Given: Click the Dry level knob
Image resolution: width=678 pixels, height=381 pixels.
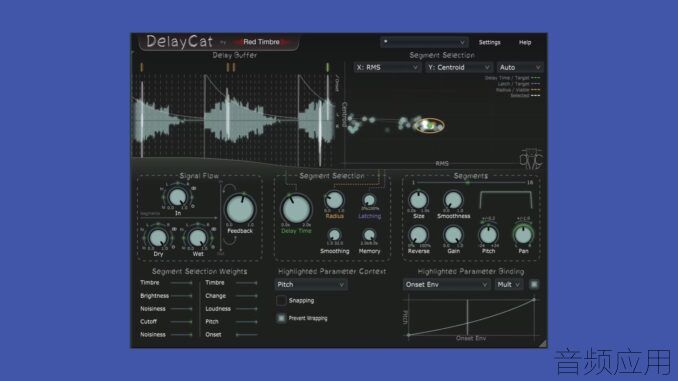Looking at the screenshot, I should point(158,237).
